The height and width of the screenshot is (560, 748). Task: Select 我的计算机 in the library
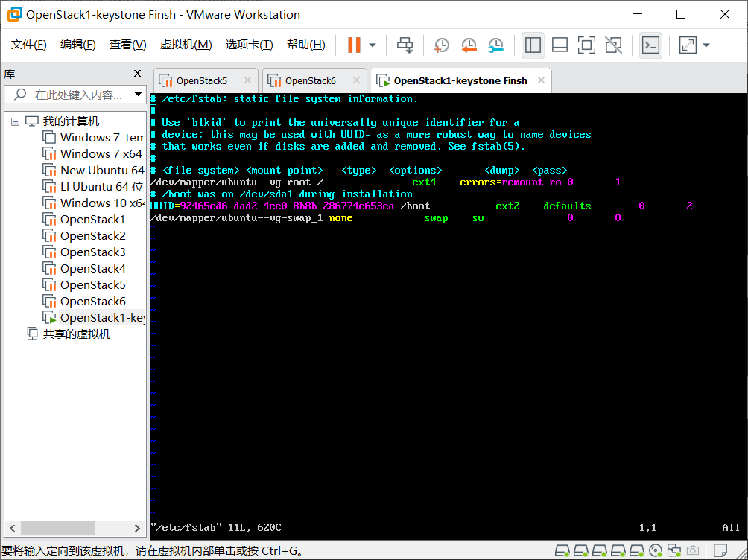tap(71, 121)
